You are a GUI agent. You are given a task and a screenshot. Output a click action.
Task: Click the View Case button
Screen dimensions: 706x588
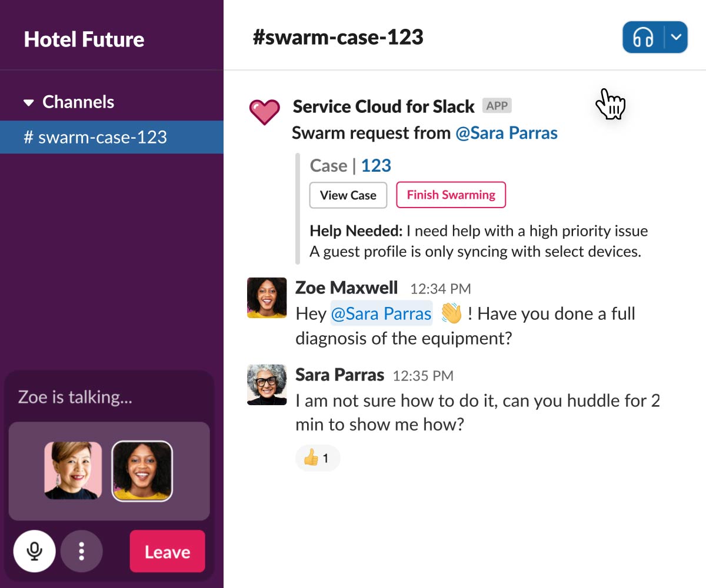[348, 195]
